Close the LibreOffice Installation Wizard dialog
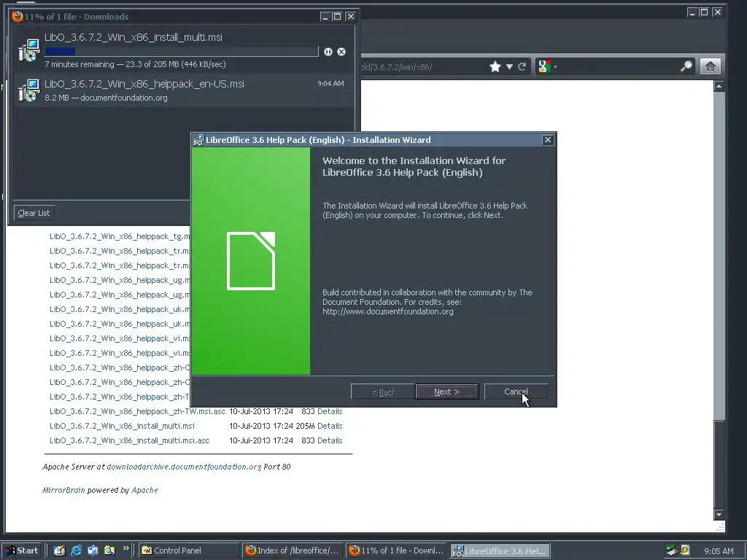 (x=547, y=139)
